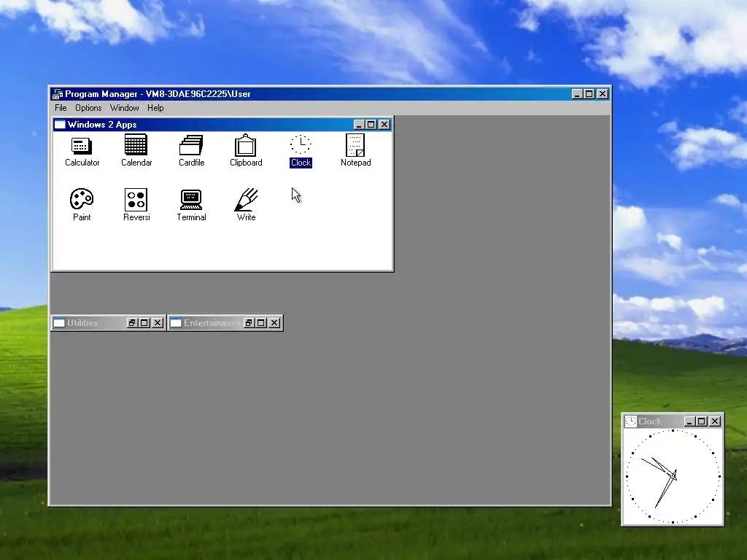
Task: Maximize the Clock window
Action: click(x=702, y=421)
